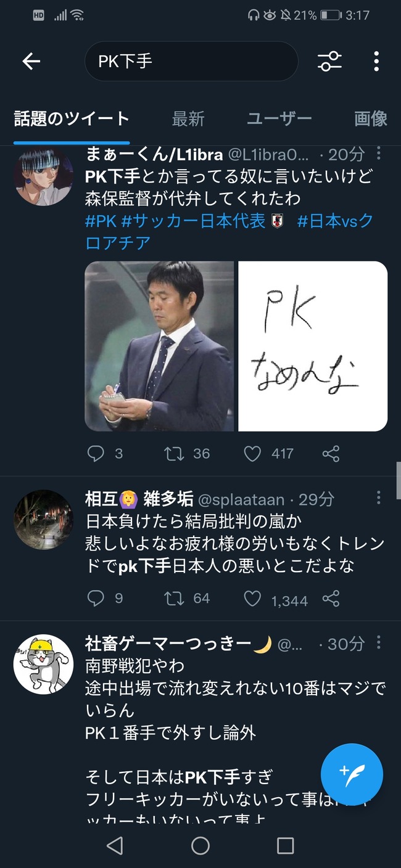Screen dimensions: 401x868
Task: Like the tweet with 417 likes
Action: click(253, 454)
